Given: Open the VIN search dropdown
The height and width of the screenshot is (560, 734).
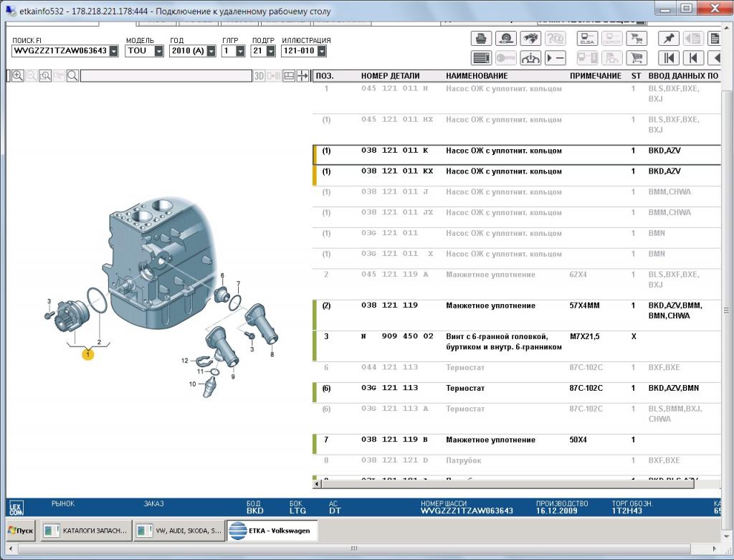Looking at the screenshot, I should pyautogui.click(x=114, y=51).
